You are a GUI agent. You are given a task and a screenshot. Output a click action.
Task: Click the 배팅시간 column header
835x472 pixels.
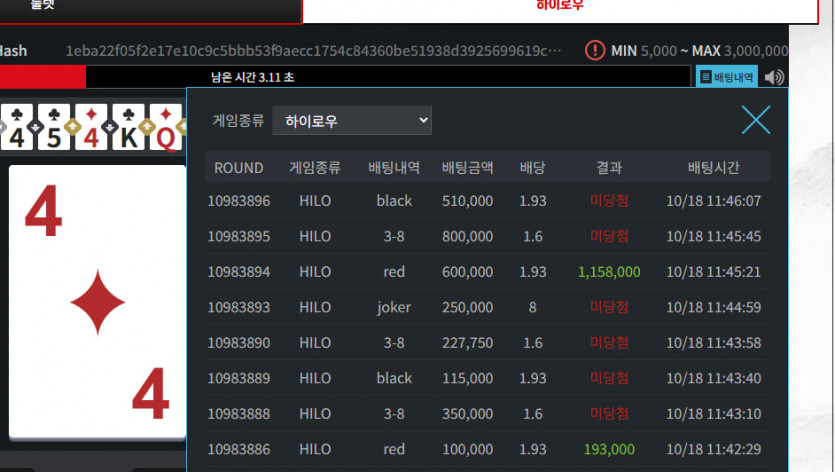(x=714, y=167)
